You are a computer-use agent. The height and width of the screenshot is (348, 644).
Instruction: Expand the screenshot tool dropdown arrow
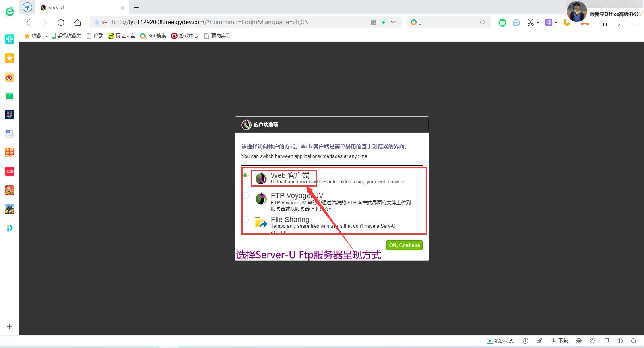537,23
